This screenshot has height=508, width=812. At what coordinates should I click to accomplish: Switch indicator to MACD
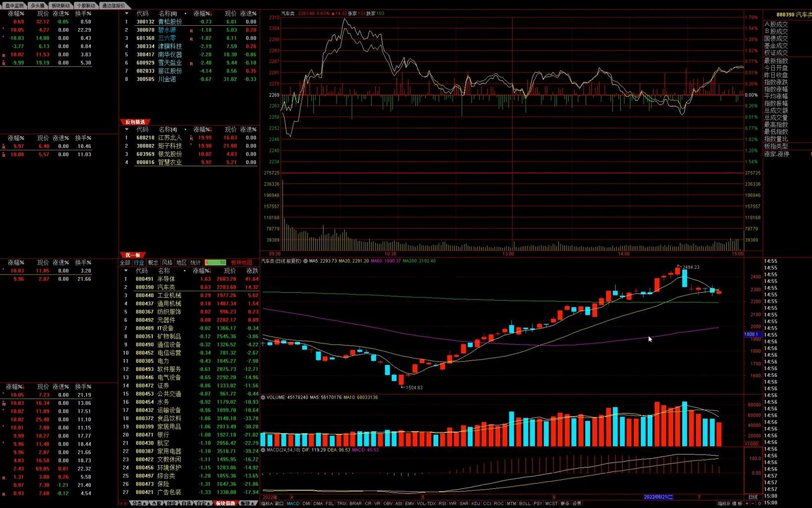click(x=293, y=504)
